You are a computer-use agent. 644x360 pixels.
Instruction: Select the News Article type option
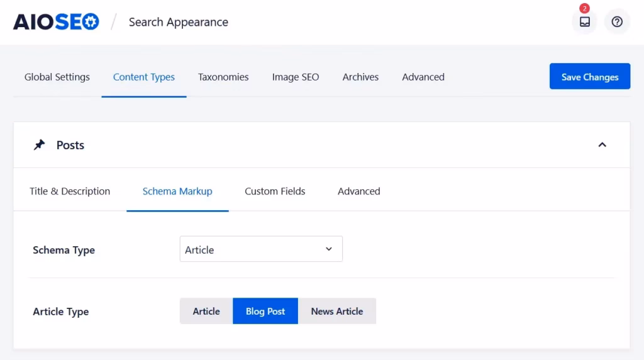(x=337, y=311)
